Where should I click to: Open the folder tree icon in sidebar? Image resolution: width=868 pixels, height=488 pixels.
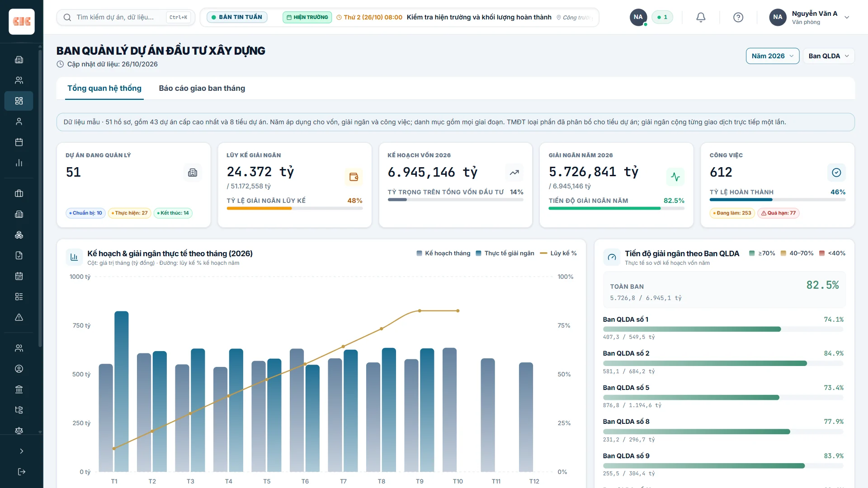19,410
